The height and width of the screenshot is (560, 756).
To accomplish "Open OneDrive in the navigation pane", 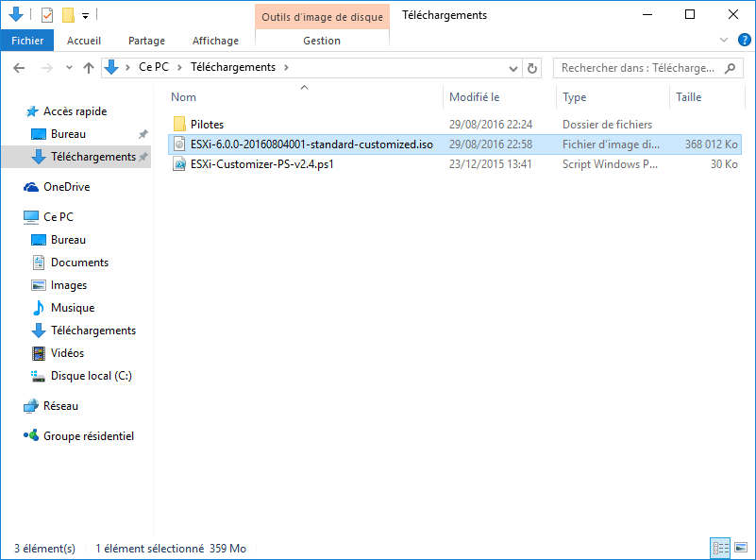I will 66,187.
